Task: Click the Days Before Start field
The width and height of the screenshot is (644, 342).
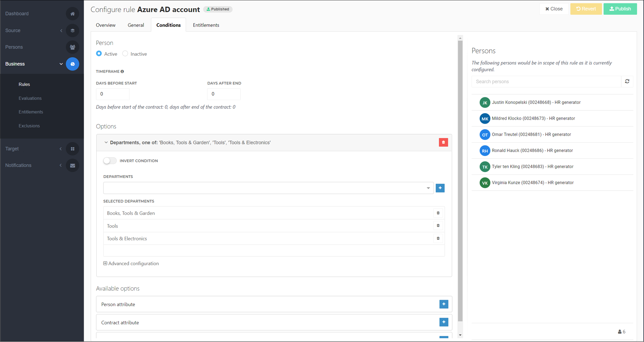Action: tap(113, 94)
